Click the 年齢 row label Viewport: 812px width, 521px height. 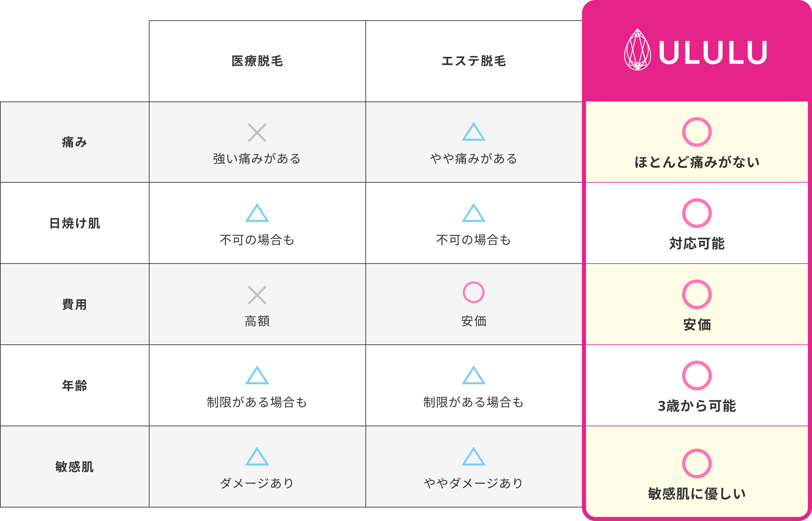[74, 386]
